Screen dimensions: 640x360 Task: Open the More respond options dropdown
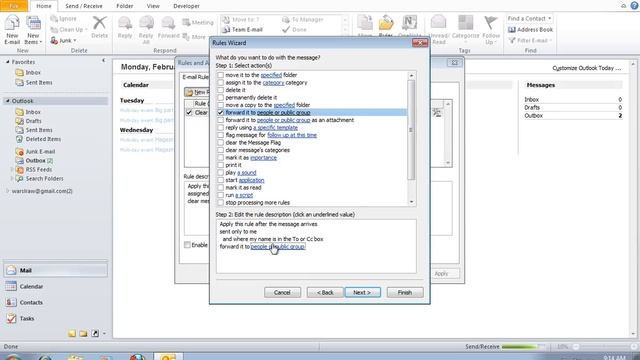pos(196,37)
